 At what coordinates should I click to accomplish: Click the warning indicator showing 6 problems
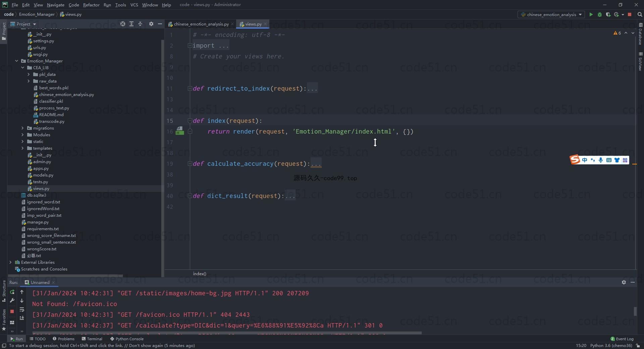[617, 33]
